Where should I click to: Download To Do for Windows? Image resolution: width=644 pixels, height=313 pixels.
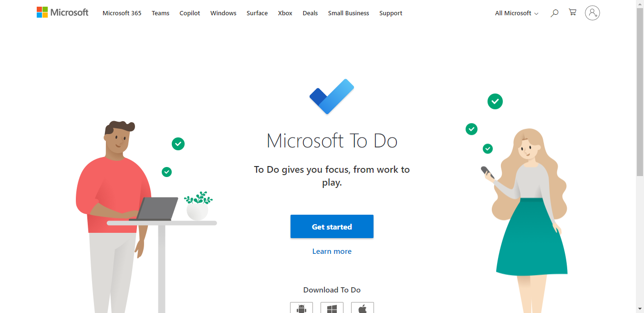(332, 308)
